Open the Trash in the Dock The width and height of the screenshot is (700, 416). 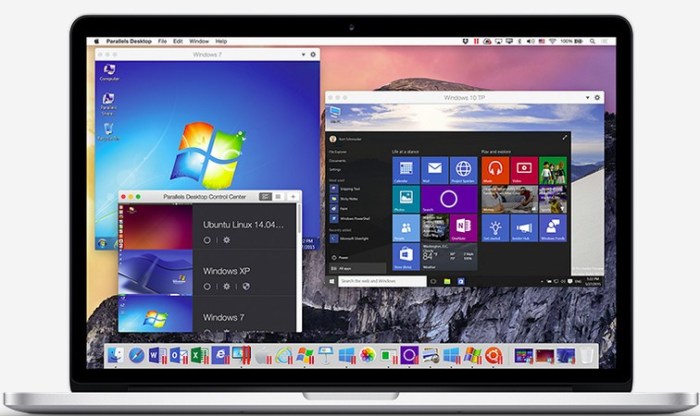point(586,355)
